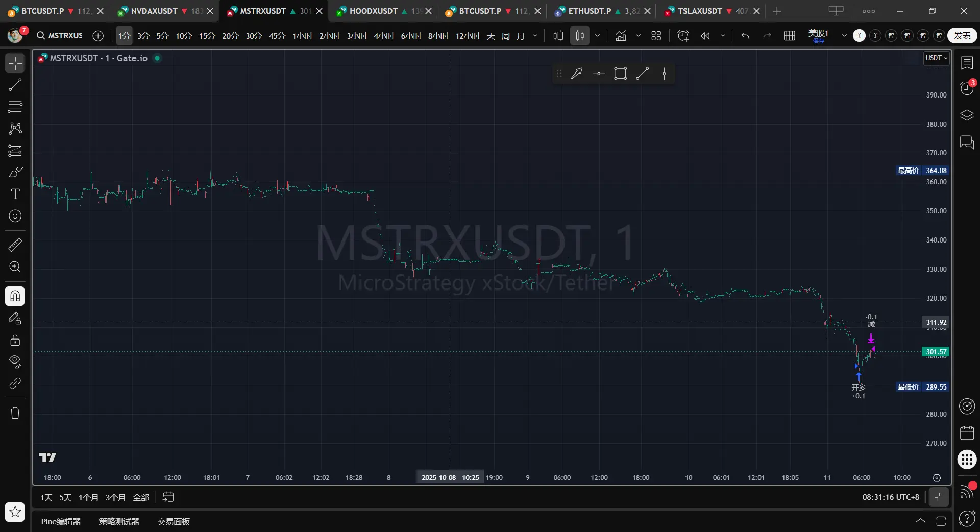Screen dimensions: 980x532
Task: Undo the last chart action
Action: pyautogui.click(x=745, y=36)
